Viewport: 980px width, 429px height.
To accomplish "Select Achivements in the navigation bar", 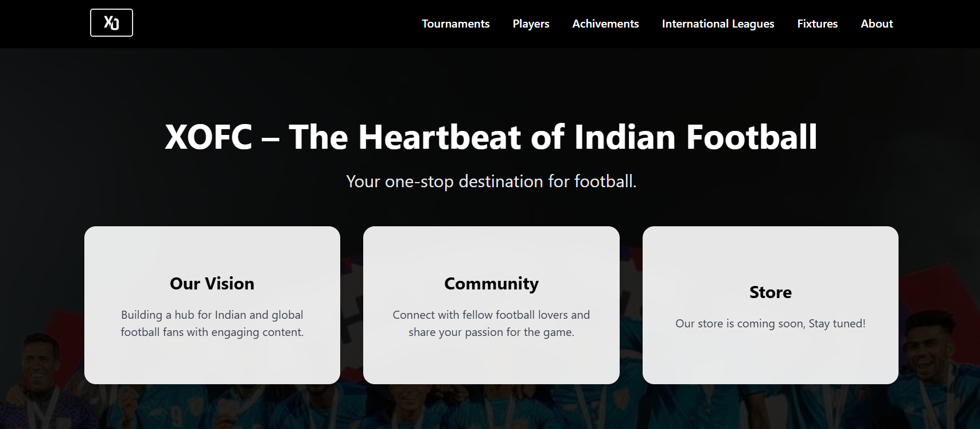I will coord(605,24).
